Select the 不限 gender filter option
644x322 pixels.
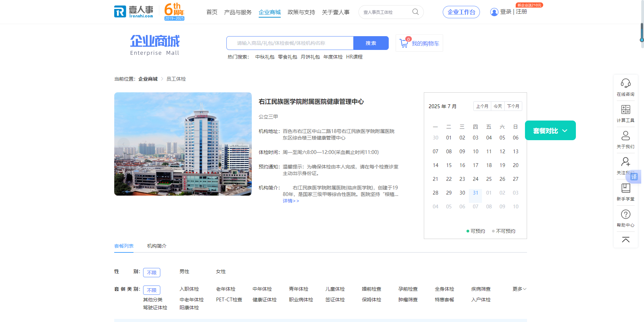tap(152, 273)
